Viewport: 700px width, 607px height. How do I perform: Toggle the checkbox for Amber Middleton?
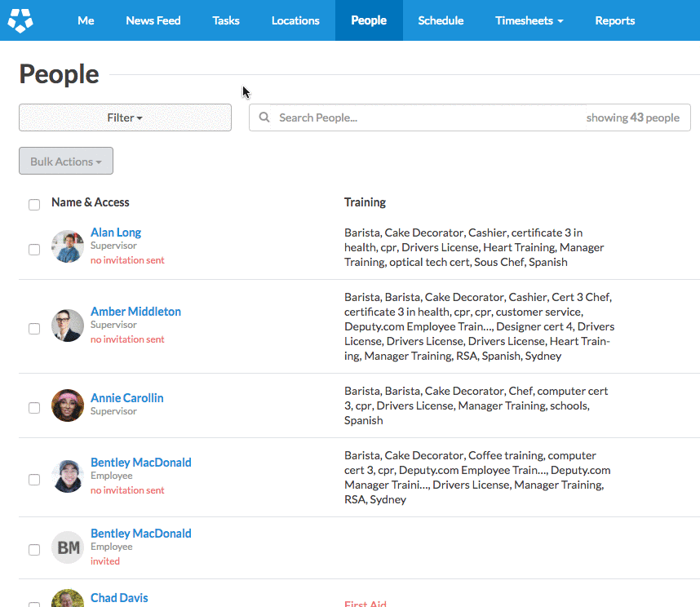click(34, 329)
